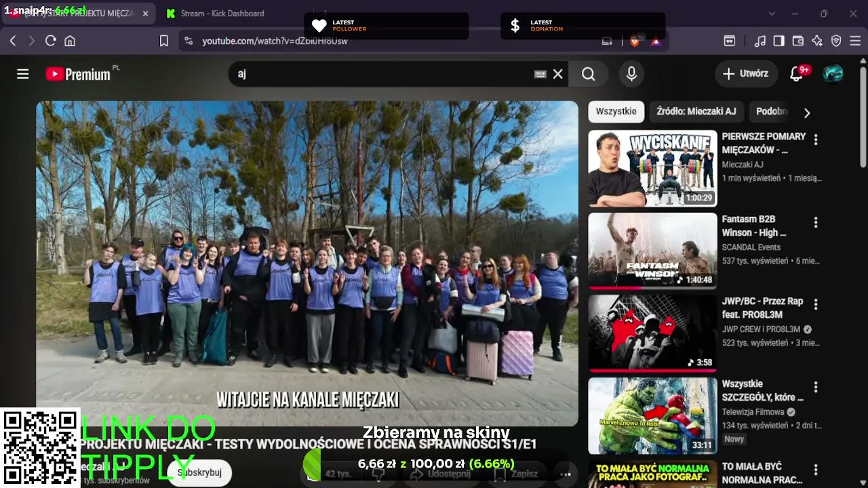Go back to the previous page
This screenshot has width=868, height=488.
point(13,41)
